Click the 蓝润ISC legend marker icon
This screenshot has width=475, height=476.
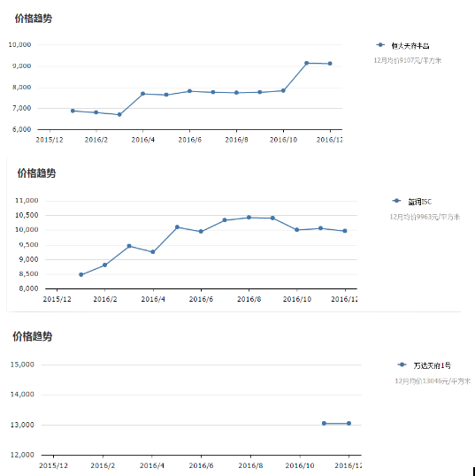point(396,201)
